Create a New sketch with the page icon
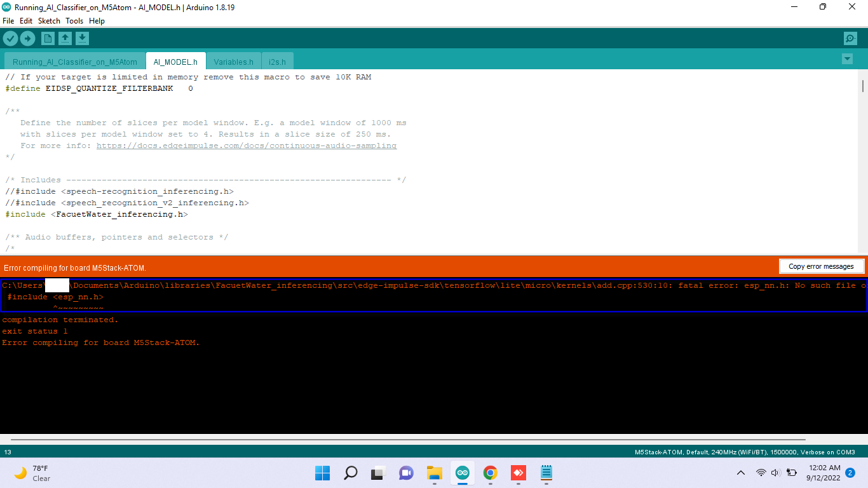 pos(48,39)
